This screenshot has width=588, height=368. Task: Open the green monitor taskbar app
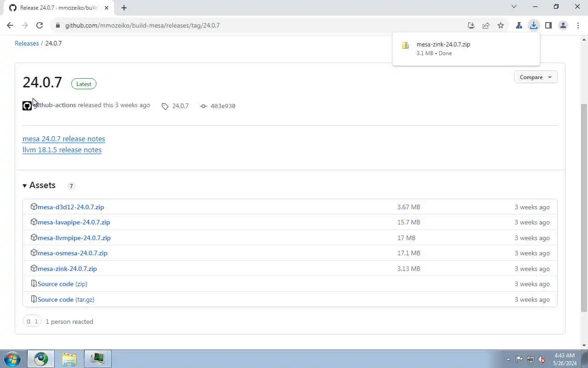click(97, 359)
